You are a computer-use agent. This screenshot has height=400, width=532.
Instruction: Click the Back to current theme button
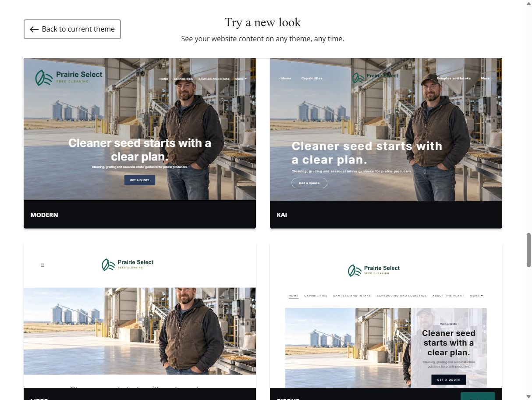pyautogui.click(x=72, y=29)
